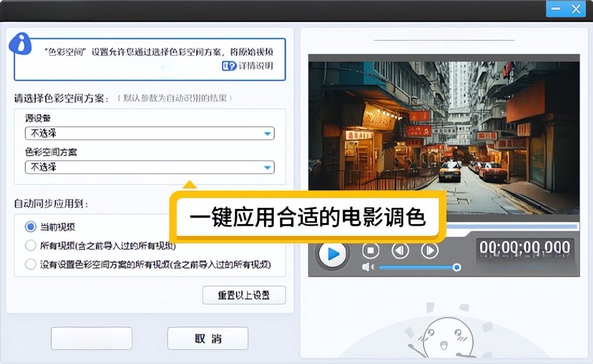Click the blank button beside 取消
The height and width of the screenshot is (364, 593).
(x=92, y=338)
